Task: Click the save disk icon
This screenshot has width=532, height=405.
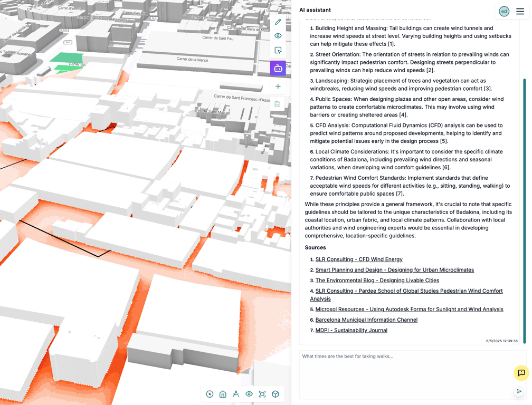Action: (x=278, y=104)
